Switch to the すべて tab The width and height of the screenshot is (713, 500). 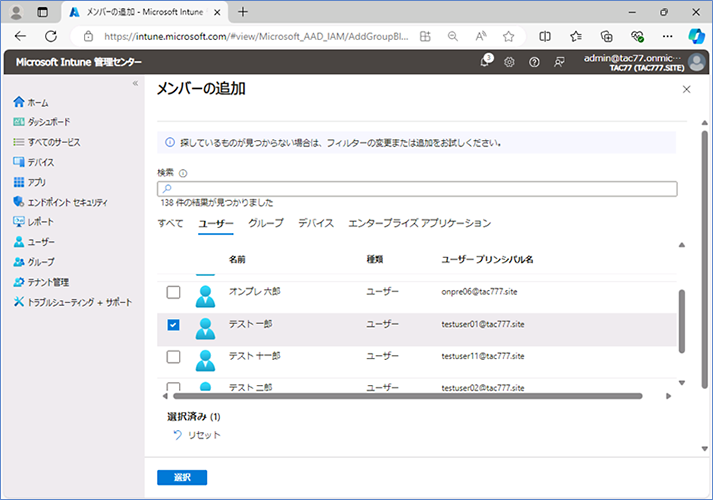(x=171, y=223)
